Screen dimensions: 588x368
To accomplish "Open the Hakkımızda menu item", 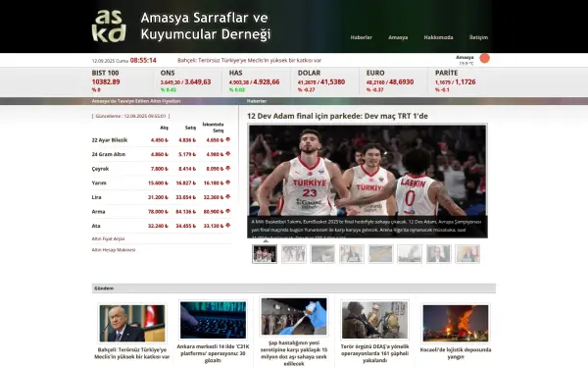I will (438, 37).
